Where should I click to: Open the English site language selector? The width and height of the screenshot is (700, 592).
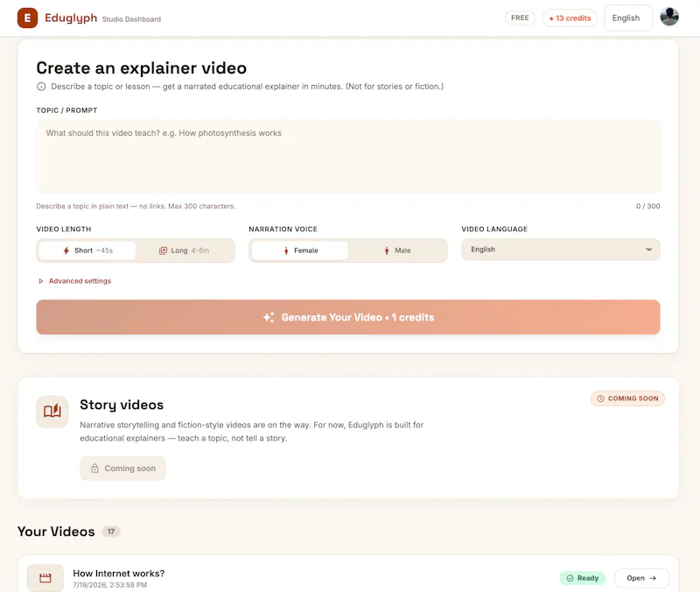pyautogui.click(x=627, y=18)
